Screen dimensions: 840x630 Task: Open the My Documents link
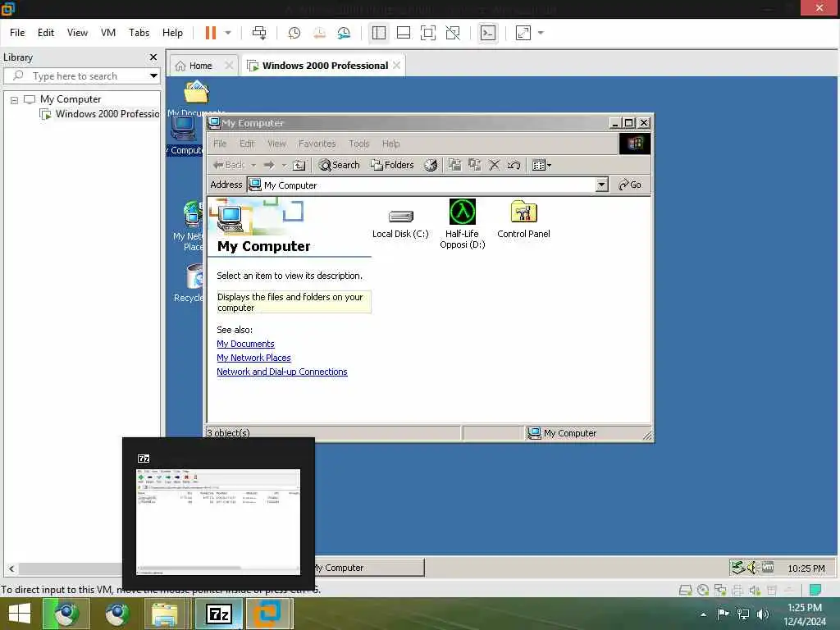click(x=245, y=344)
